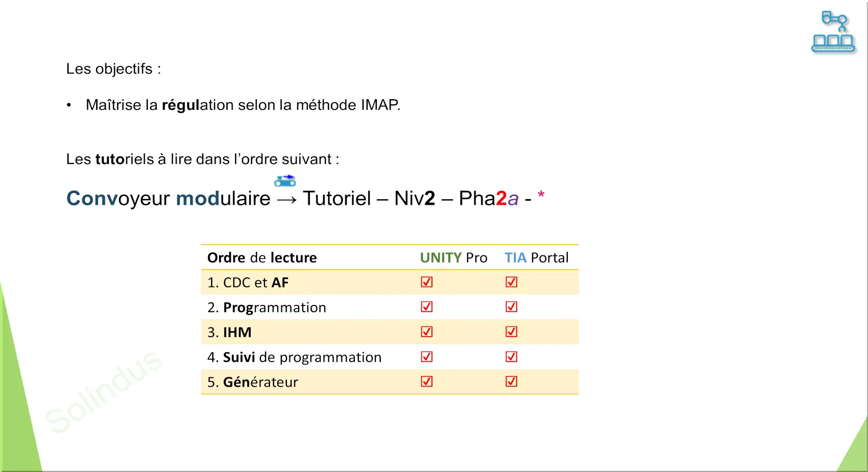Click UNITY Pro checkbox in Générateur row
The width and height of the screenshot is (868, 472).
click(x=427, y=381)
